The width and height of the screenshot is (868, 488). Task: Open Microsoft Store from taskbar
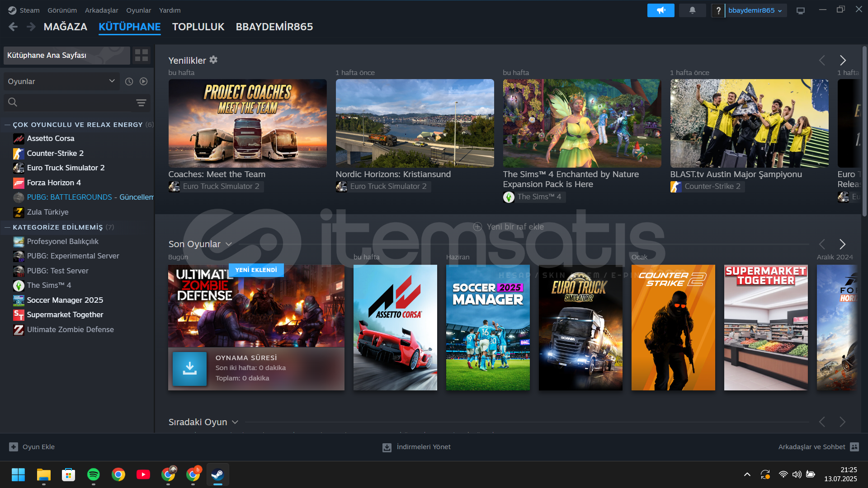[x=68, y=474]
